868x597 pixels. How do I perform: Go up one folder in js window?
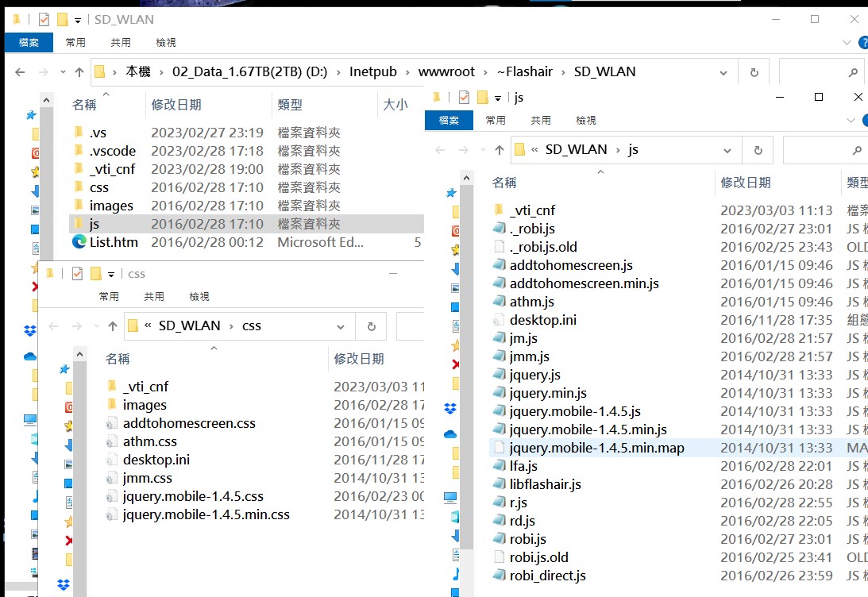pyautogui.click(x=500, y=150)
